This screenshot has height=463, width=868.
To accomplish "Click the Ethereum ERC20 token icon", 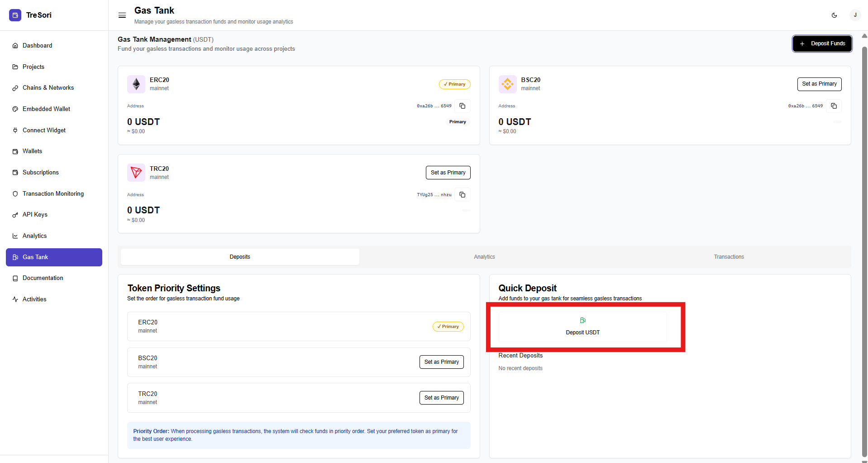I will point(136,84).
